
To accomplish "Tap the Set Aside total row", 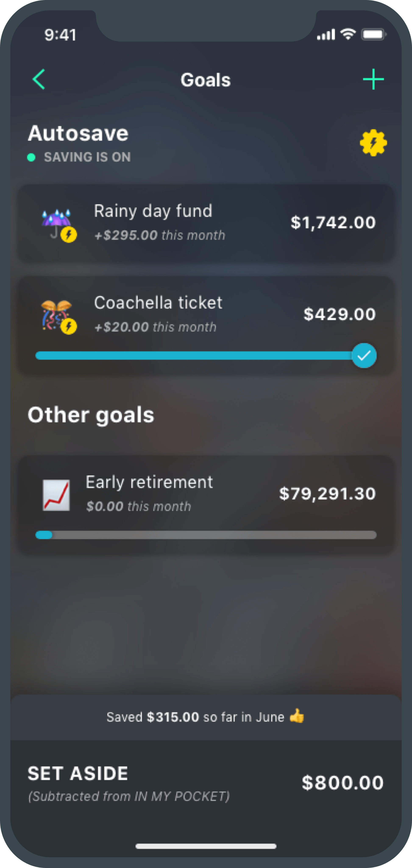I will point(206,782).
